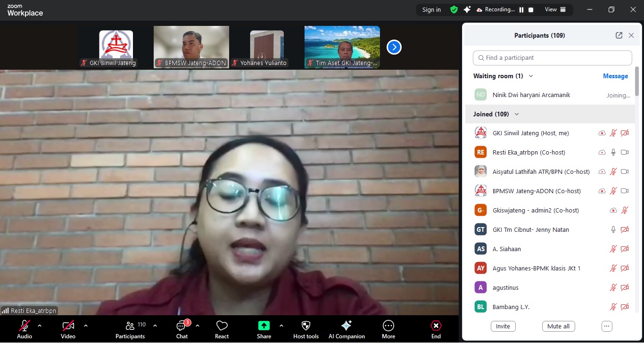Unmute the Audio microphone
Viewport: 644px width, 343px height.
[x=25, y=326]
